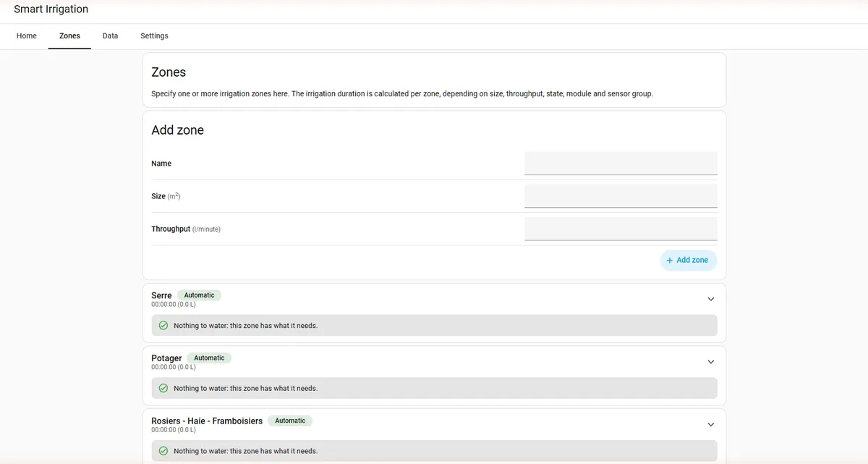Click the zones description paragraph
This screenshot has height=464, width=868.
click(x=402, y=94)
